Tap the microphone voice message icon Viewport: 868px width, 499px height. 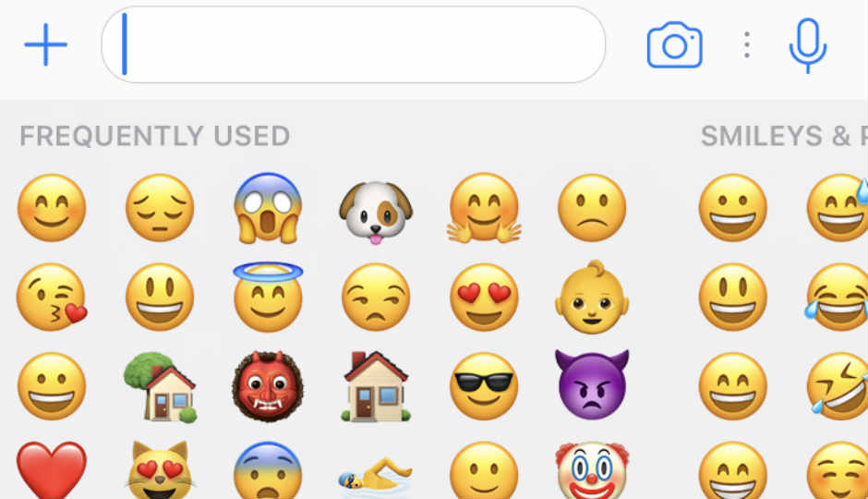point(808,45)
